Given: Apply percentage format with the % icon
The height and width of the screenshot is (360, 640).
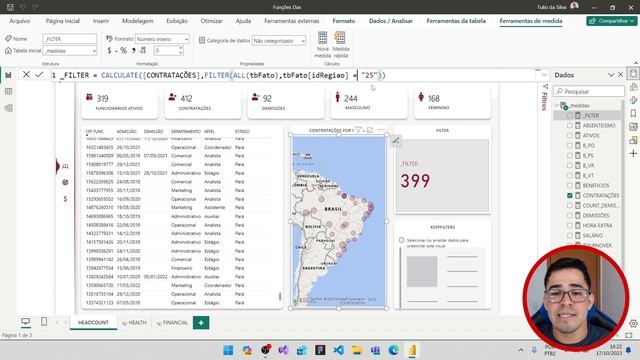Looking at the screenshot, I should tap(123, 51).
